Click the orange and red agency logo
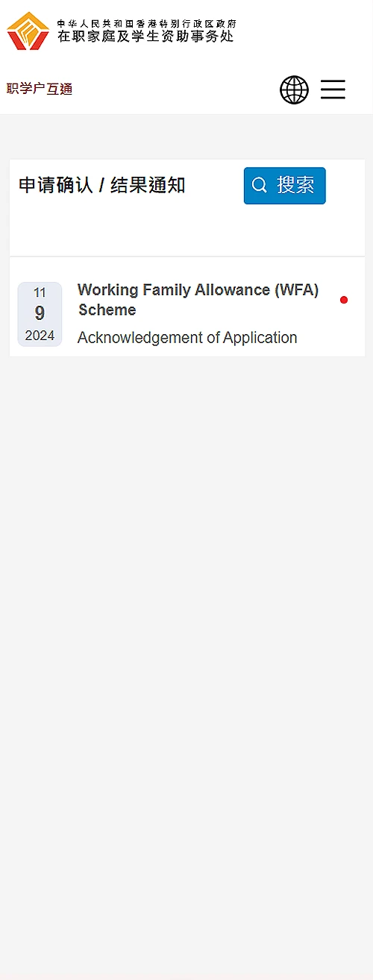The width and height of the screenshot is (373, 980). pyautogui.click(x=28, y=31)
